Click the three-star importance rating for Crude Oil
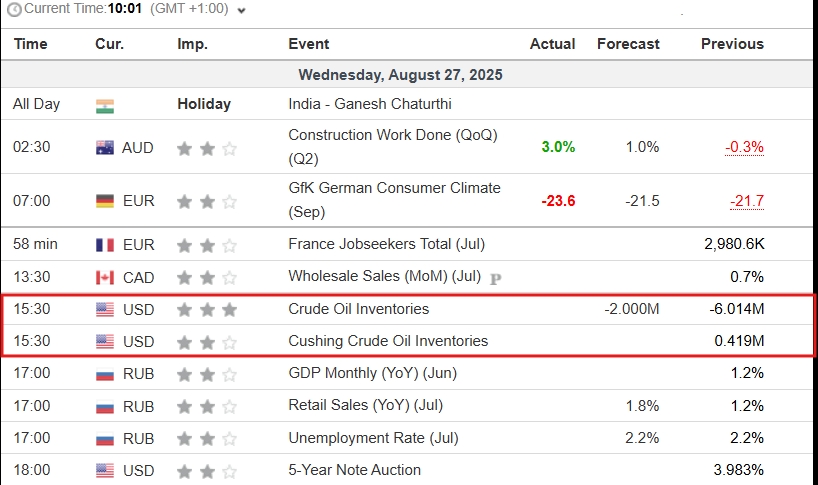The height and width of the screenshot is (485, 818). point(207,310)
